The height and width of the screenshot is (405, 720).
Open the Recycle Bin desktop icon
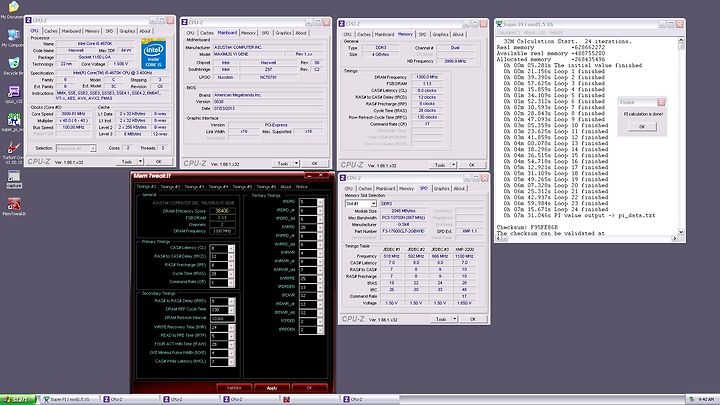[x=13, y=64]
